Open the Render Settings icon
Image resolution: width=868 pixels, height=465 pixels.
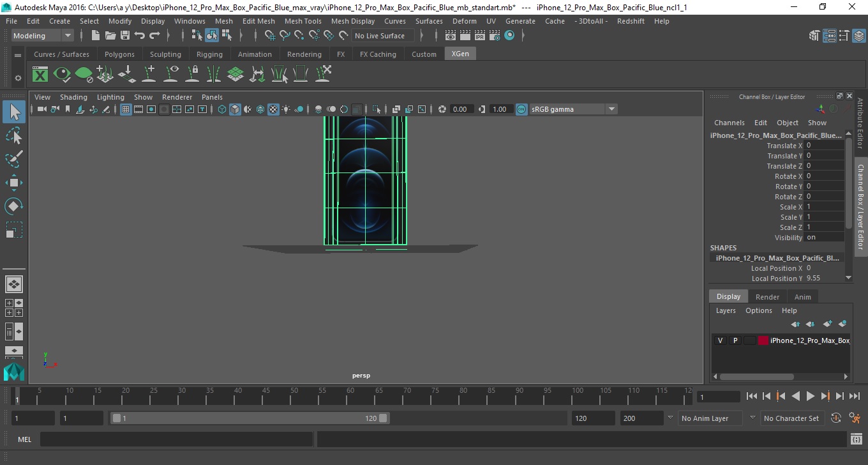[495, 36]
